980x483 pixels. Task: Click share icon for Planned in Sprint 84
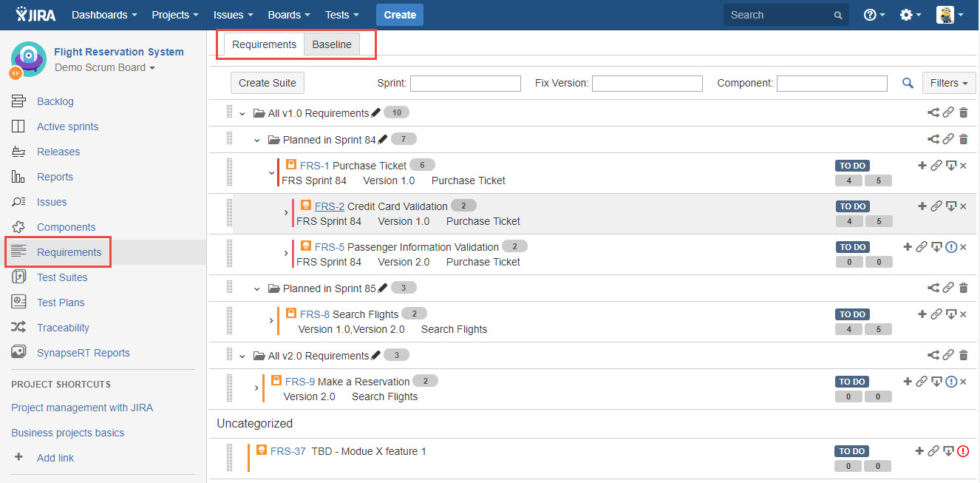(933, 140)
